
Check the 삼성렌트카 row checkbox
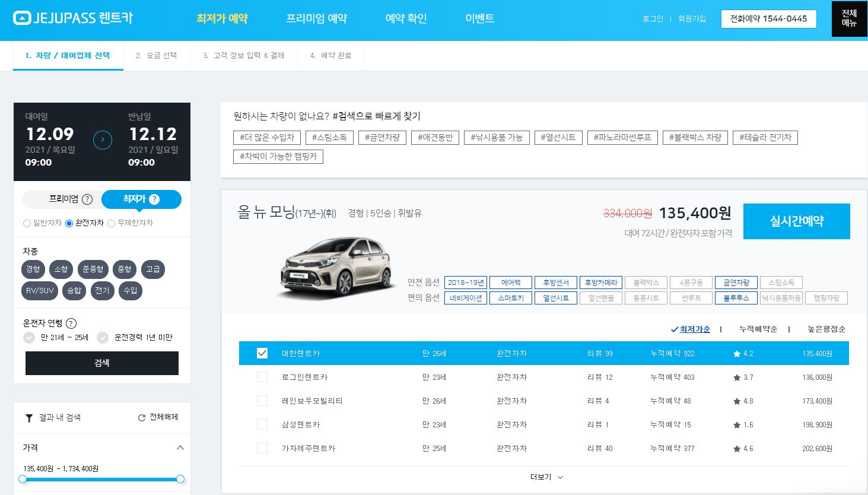(x=262, y=424)
